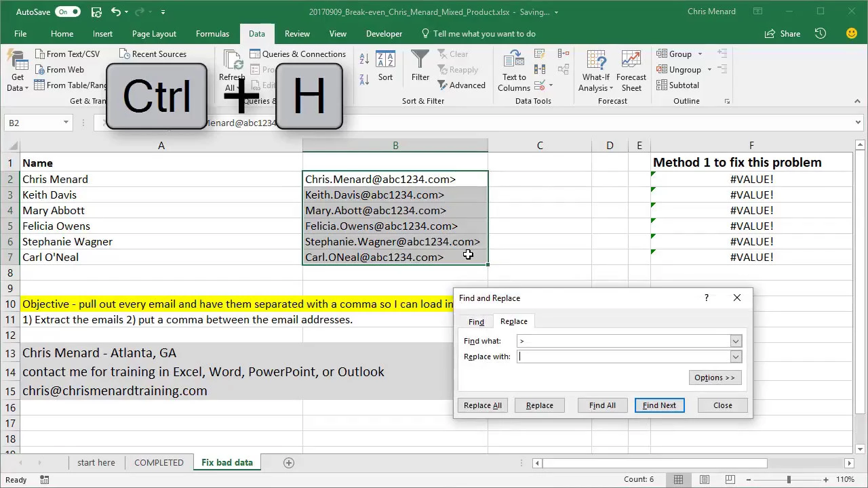
Task: Launch Text to Columns wizard
Action: (514, 71)
